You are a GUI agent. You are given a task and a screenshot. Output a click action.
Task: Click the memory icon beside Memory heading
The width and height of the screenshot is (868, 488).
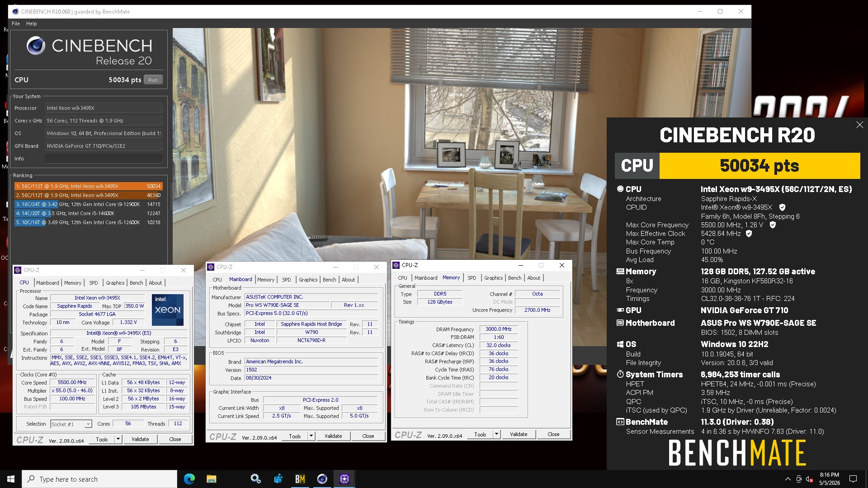620,272
